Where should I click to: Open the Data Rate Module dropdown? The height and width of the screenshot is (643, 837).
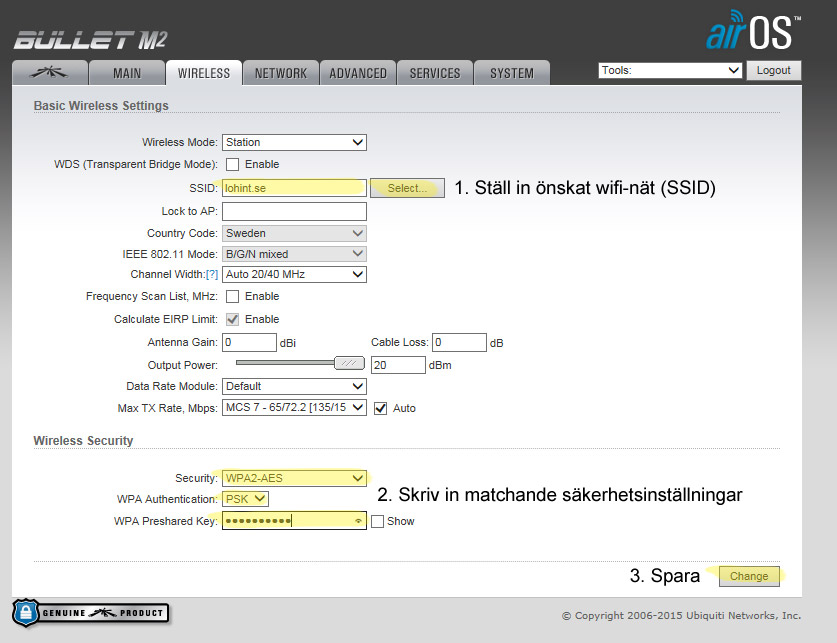click(x=294, y=386)
